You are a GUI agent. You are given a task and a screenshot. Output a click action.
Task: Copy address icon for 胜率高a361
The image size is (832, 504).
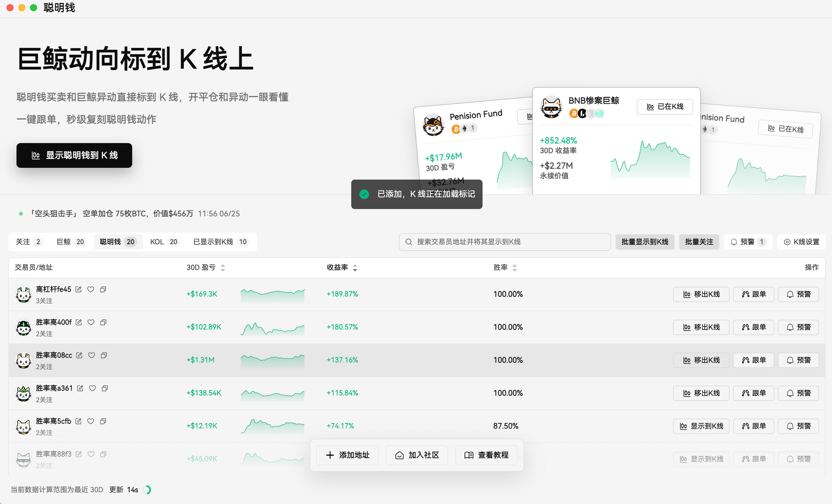pyautogui.click(x=105, y=388)
